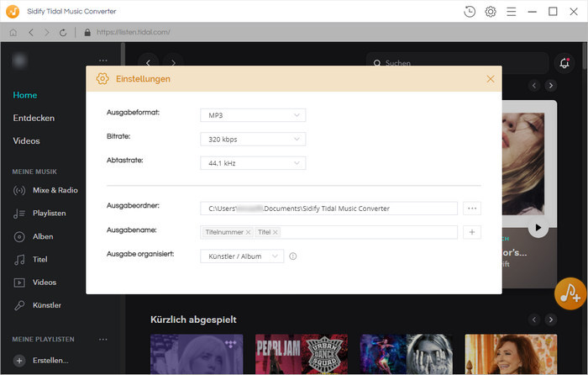This screenshot has width=588, height=375.
Task: Select Home in Tidal sidebar
Action: click(x=25, y=95)
